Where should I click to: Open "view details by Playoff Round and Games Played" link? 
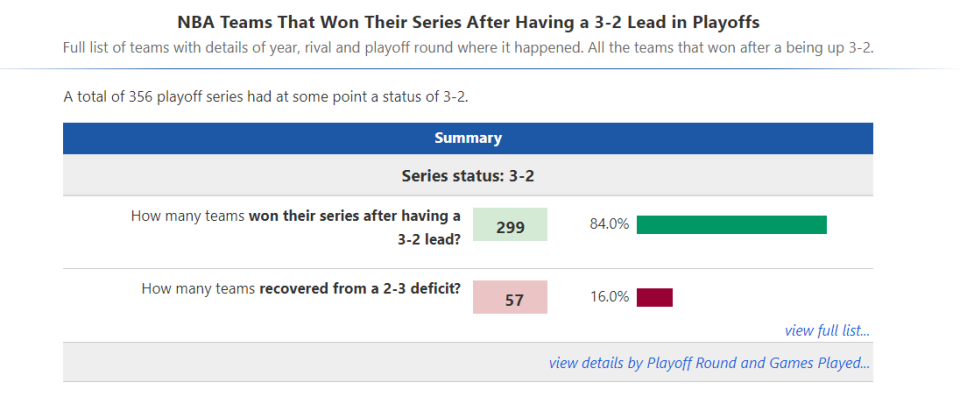[x=709, y=363]
